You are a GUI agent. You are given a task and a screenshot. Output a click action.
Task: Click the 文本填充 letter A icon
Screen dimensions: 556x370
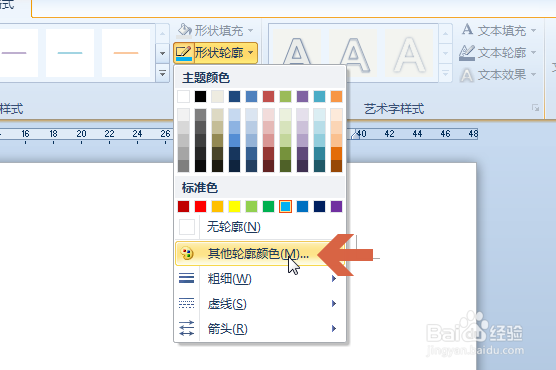[467, 30]
